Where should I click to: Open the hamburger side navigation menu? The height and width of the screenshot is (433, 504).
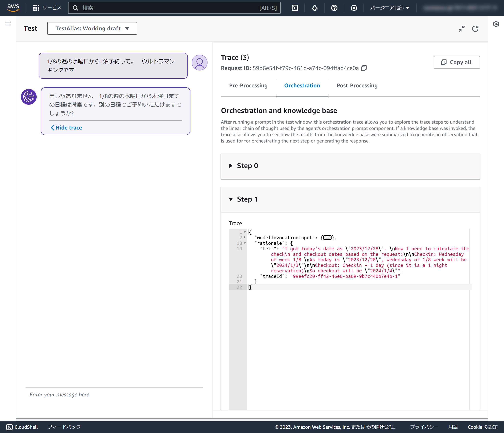point(8,24)
